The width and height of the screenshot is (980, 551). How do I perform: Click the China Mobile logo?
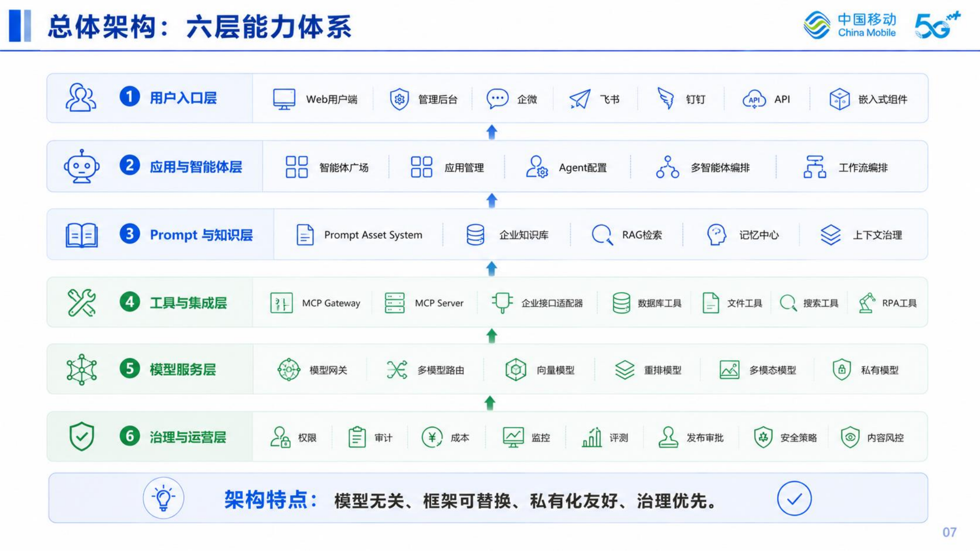pos(850,25)
